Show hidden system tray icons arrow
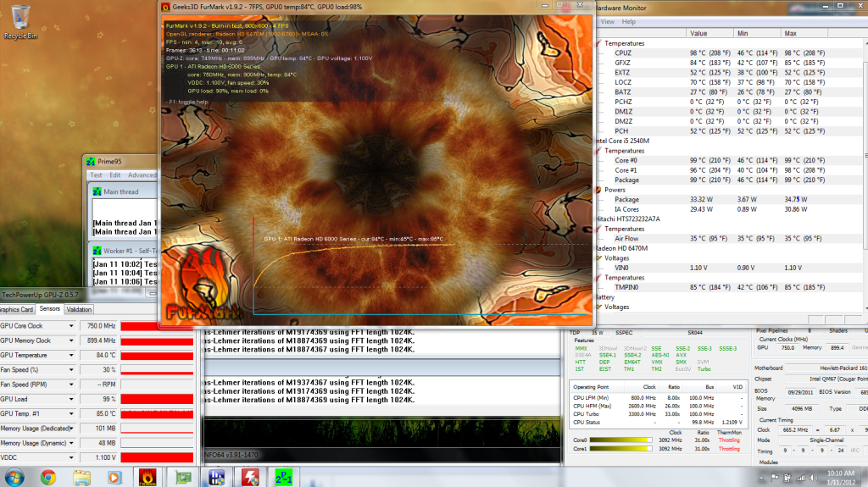This screenshot has height=487, width=868. pyautogui.click(x=761, y=478)
